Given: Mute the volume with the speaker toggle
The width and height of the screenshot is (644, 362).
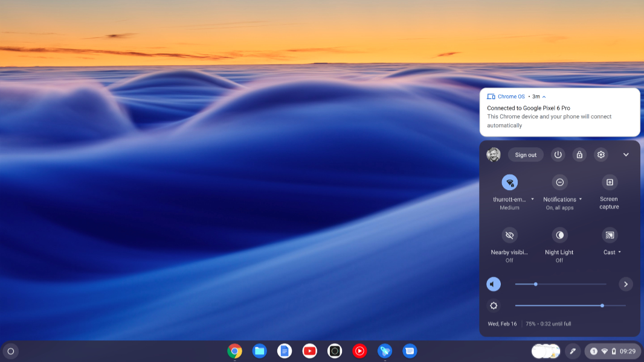Looking at the screenshot, I should [x=494, y=284].
